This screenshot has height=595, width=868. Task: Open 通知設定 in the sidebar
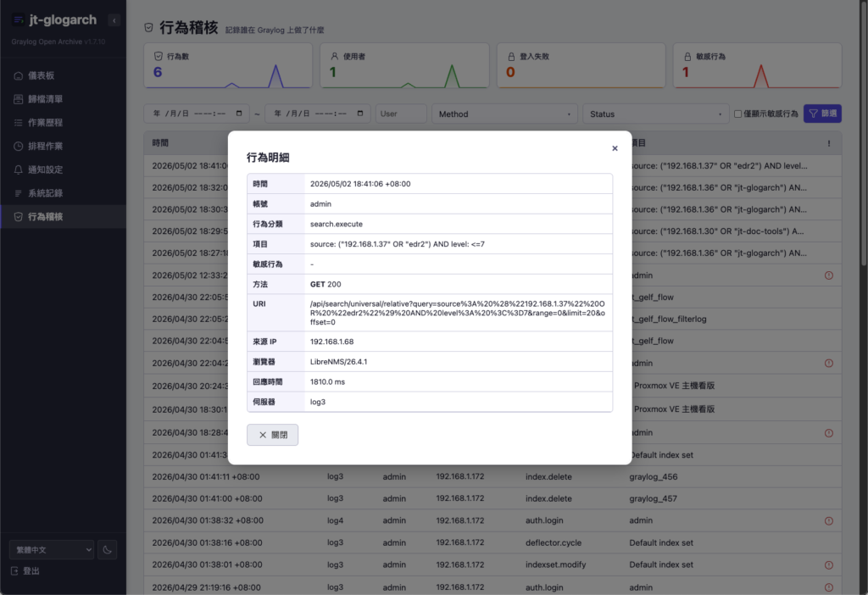click(63, 170)
